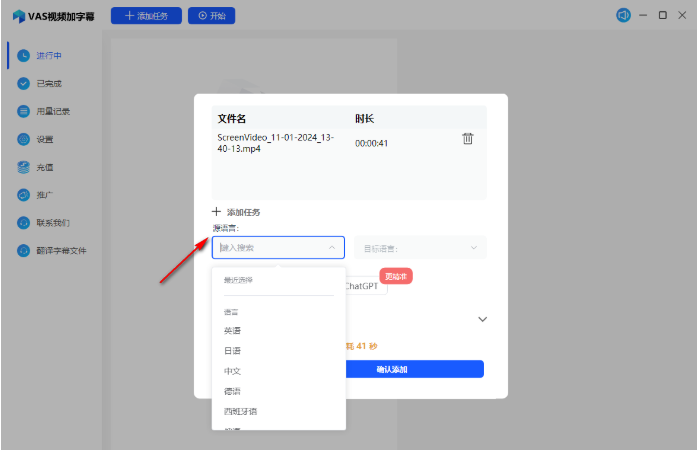
Task: Open 联系我们 sidebar item
Action: [53, 223]
